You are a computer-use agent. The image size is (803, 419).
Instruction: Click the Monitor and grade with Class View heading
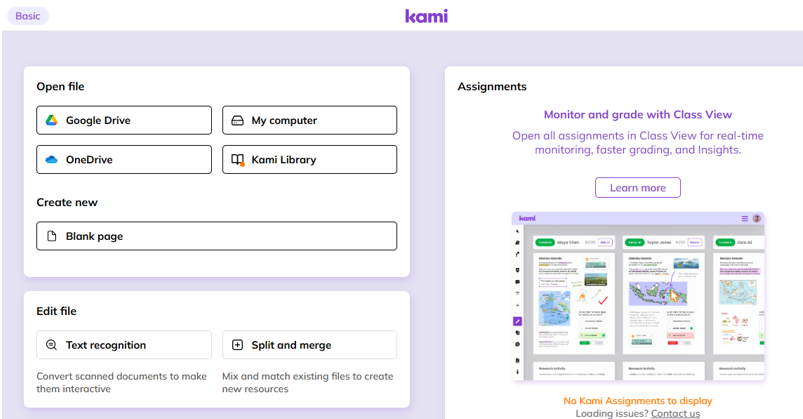point(638,115)
